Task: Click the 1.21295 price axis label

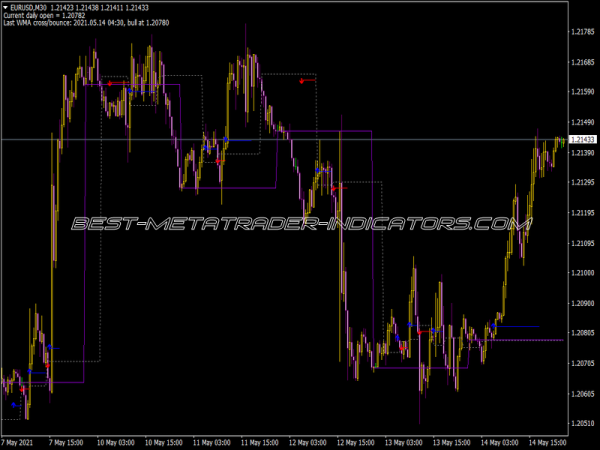Action: click(582, 182)
